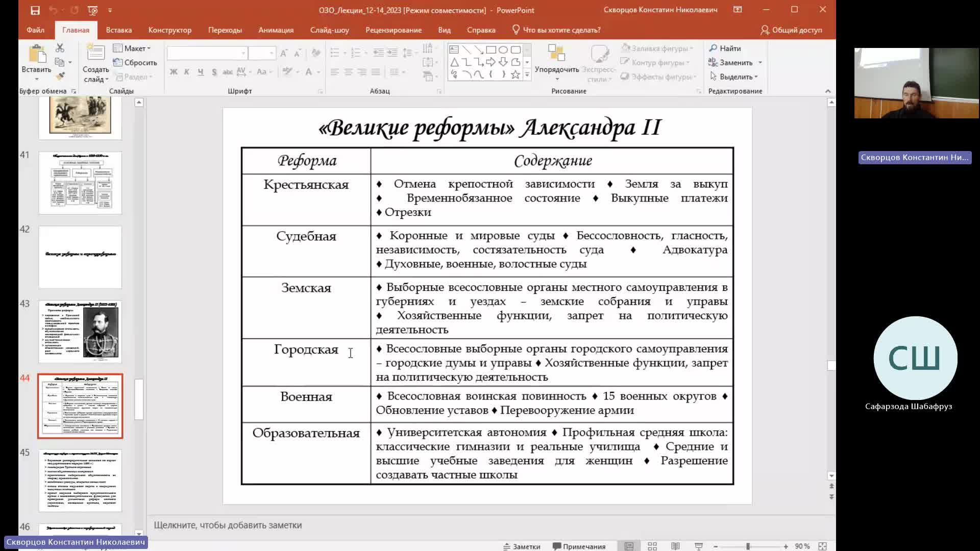Open the font size combo box

(262, 53)
